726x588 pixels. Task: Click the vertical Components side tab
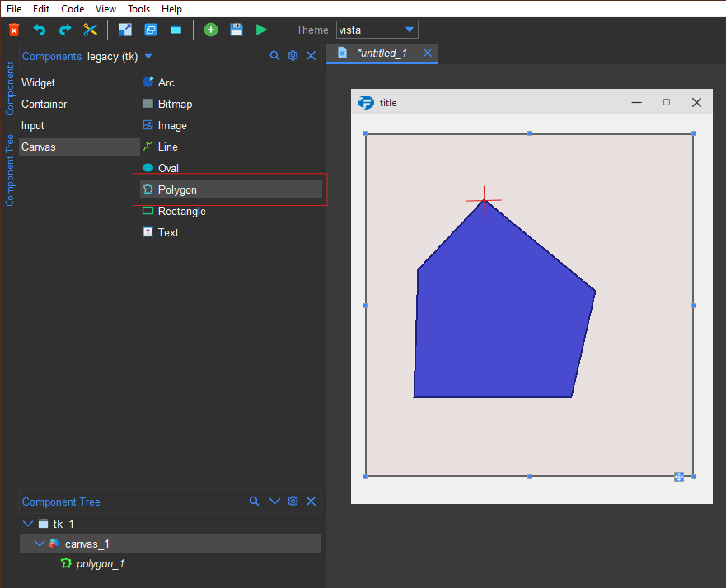click(9, 88)
